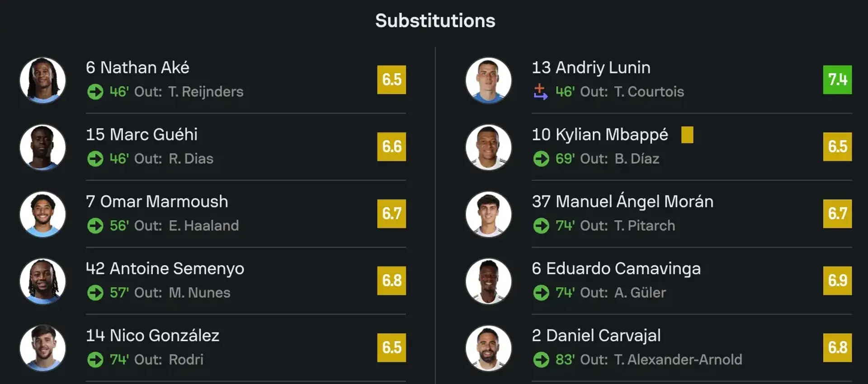Click the substitution arrow under Marc Guéhi
This screenshot has width=868, height=384.
click(x=95, y=159)
